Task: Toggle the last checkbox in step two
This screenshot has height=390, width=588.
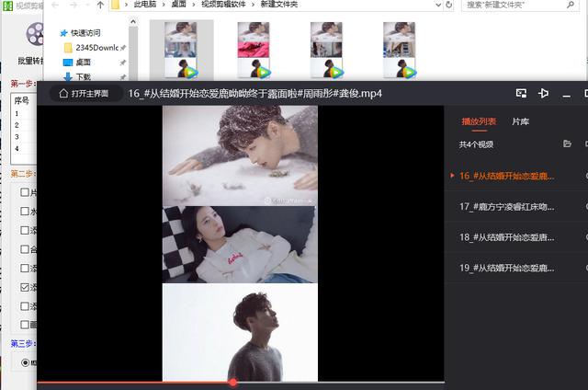Action: (25, 325)
